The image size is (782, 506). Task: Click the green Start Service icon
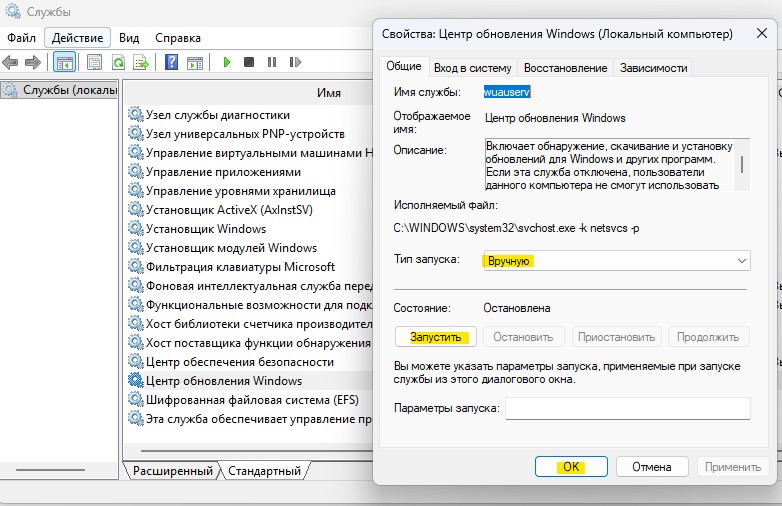point(227,62)
